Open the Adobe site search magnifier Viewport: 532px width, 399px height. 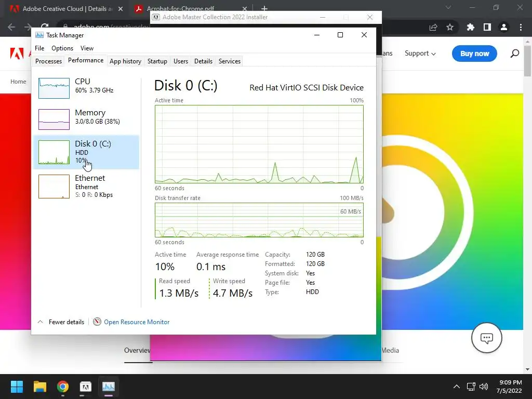[x=515, y=54]
